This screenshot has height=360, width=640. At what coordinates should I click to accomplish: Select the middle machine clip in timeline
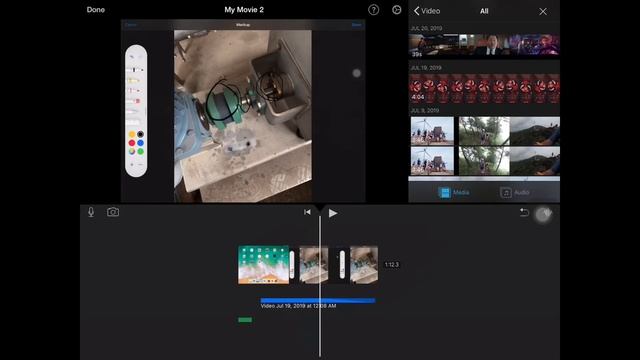point(313,264)
